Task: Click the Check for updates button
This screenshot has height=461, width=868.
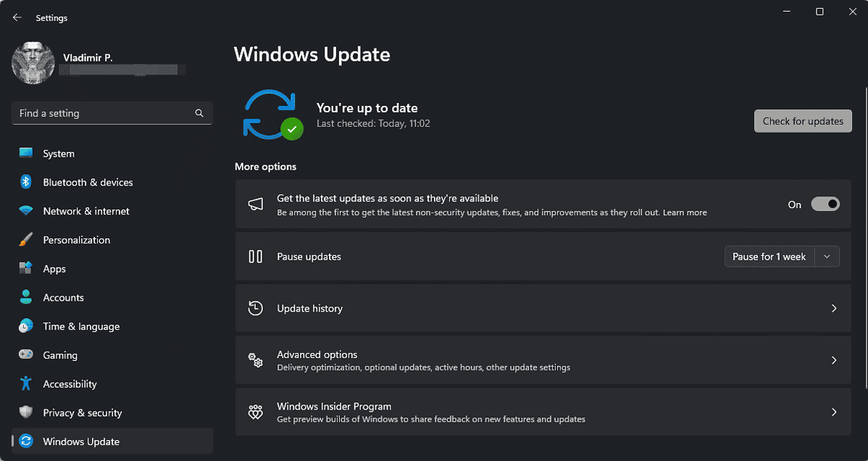Action: click(x=803, y=121)
